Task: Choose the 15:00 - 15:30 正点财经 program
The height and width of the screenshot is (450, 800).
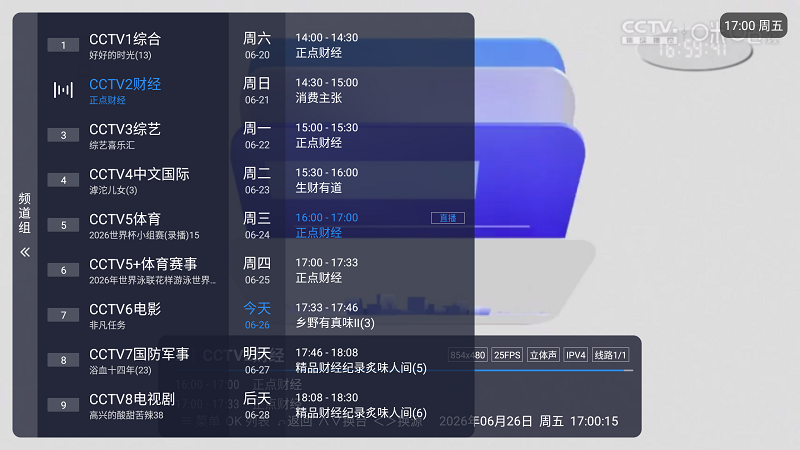Action: [x=380, y=135]
